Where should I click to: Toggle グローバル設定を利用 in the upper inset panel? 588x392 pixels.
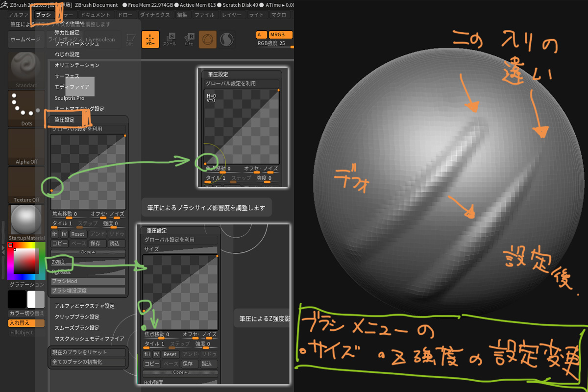(242, 84)
